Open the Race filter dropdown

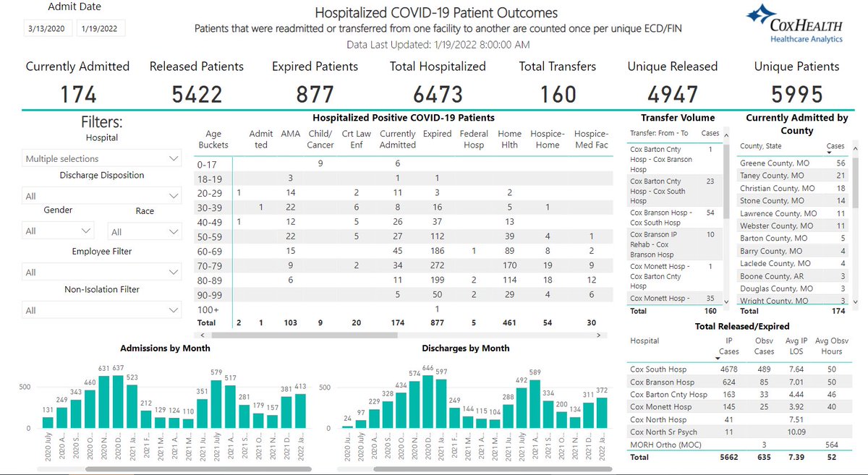coord(144,232)
